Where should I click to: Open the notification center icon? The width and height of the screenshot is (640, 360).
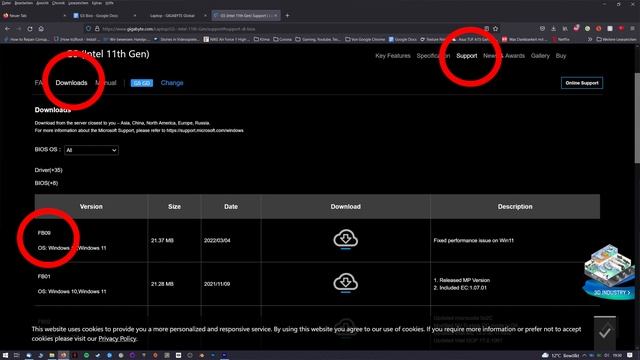[x=630, y=356]
